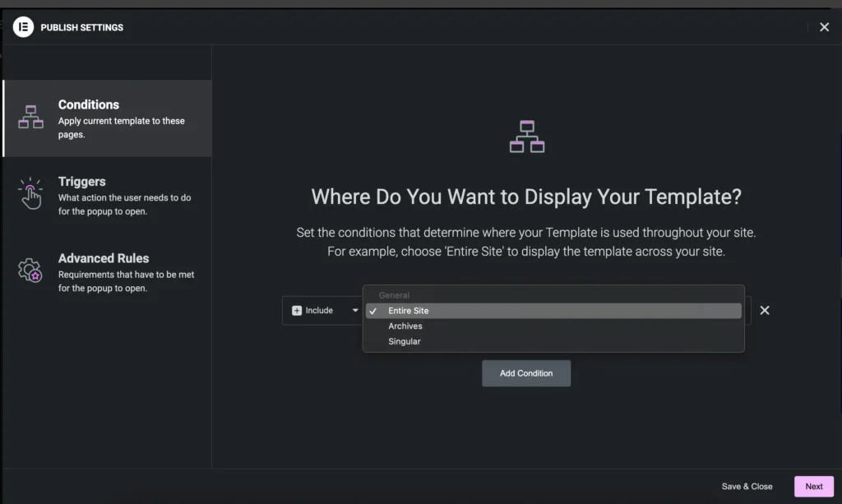Open the Conditions tab
Viewport: 842px width, 504px height.
click(x=108, y=118)
